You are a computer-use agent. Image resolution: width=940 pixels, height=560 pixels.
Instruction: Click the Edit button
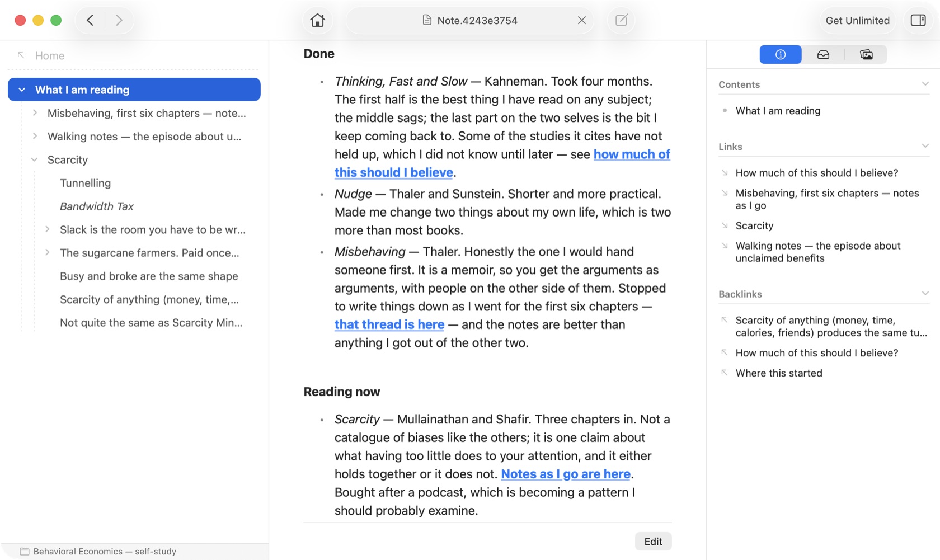coord(653,541)
